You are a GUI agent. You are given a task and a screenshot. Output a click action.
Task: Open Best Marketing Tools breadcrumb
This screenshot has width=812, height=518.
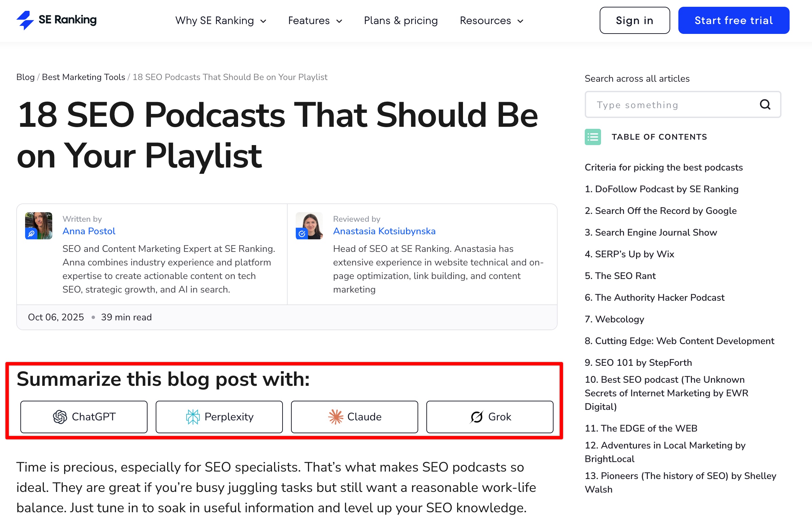pos(83,77)
